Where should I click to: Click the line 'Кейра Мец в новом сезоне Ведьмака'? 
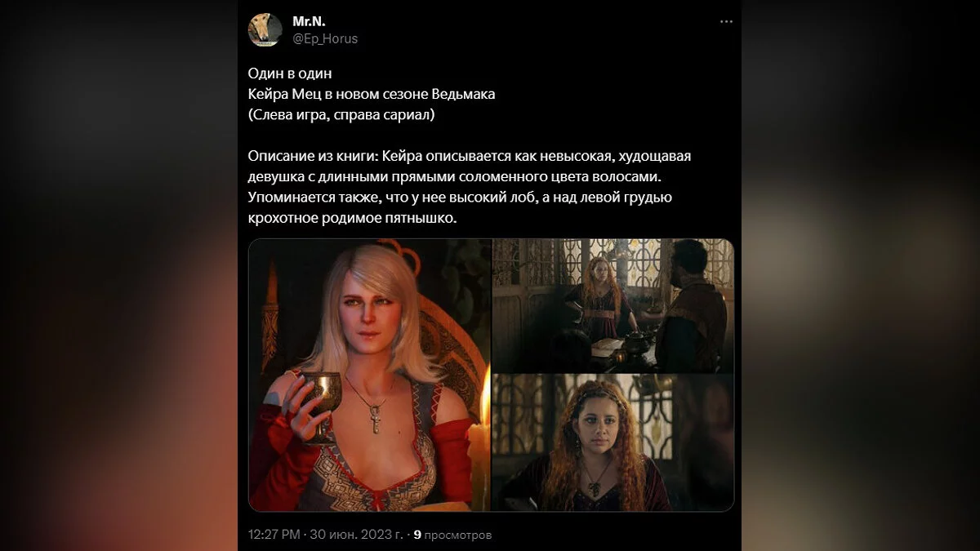pyautogui.click(x=372, y=94)
